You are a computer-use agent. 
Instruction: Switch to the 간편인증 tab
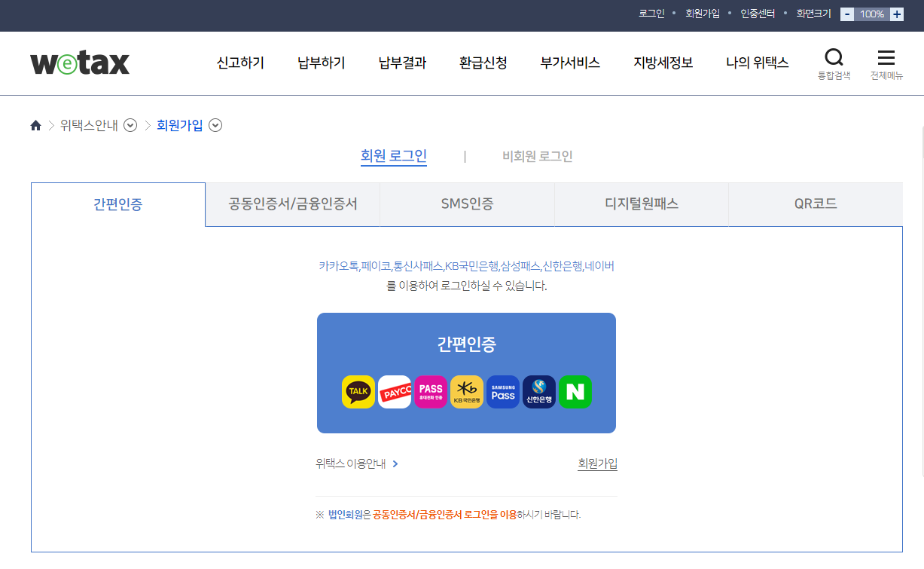click(118, 204)
